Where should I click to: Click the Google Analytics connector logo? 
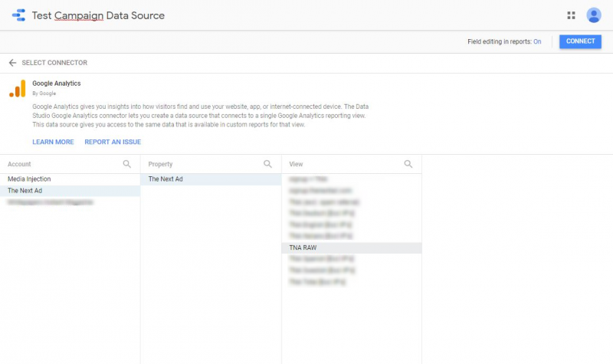[x=18, y=89]
